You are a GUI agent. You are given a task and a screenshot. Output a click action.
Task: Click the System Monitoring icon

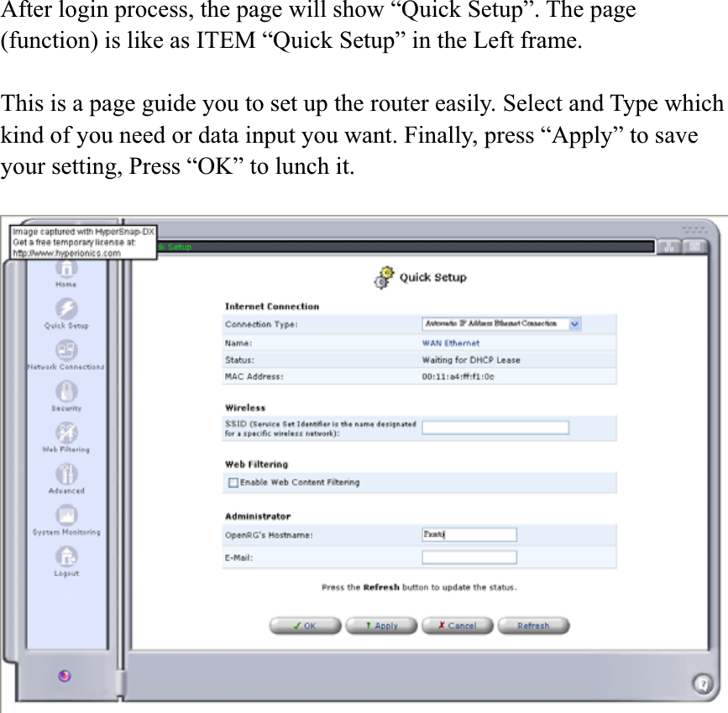(66, 516)
